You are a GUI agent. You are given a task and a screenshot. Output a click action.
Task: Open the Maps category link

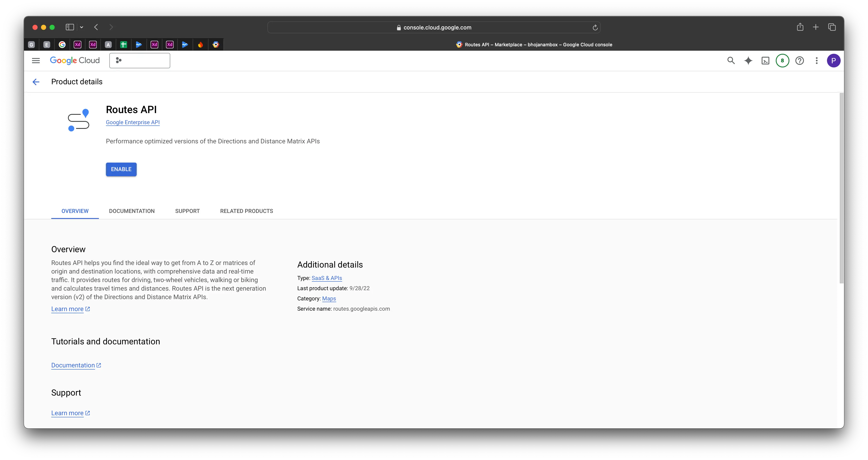tap(329, 298)
